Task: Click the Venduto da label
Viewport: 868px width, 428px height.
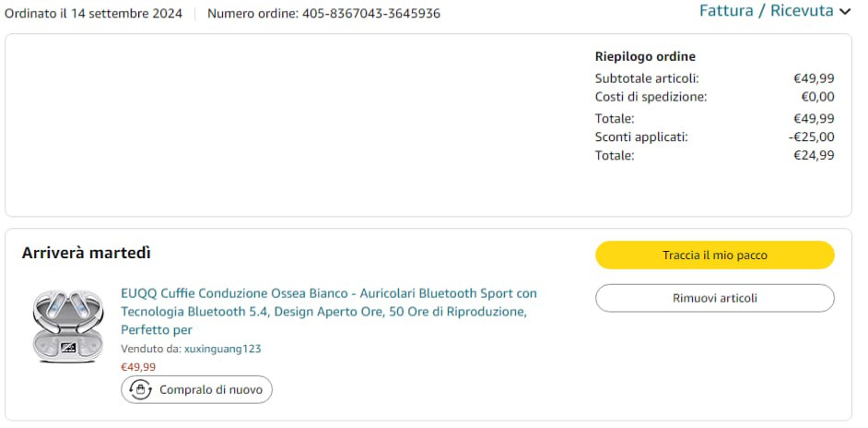Action: tap(150, 349)
